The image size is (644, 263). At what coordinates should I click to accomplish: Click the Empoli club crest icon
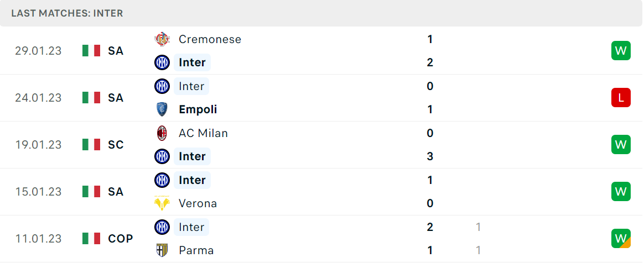pos(162,109)
